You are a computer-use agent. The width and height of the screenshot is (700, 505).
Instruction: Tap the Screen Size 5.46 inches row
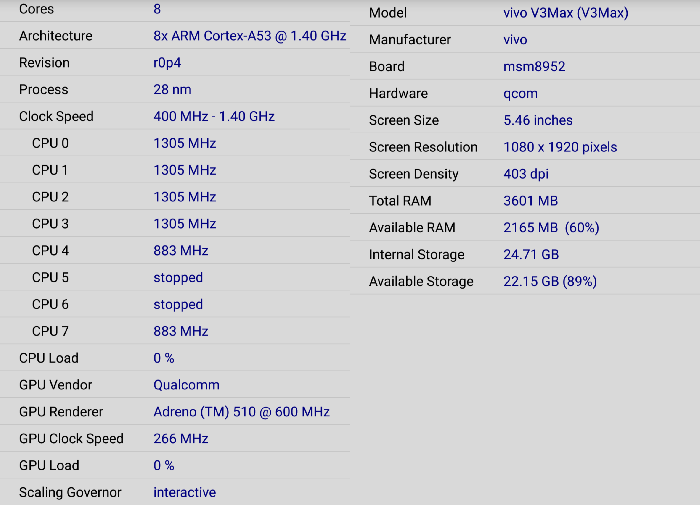(x=525, y=120)
